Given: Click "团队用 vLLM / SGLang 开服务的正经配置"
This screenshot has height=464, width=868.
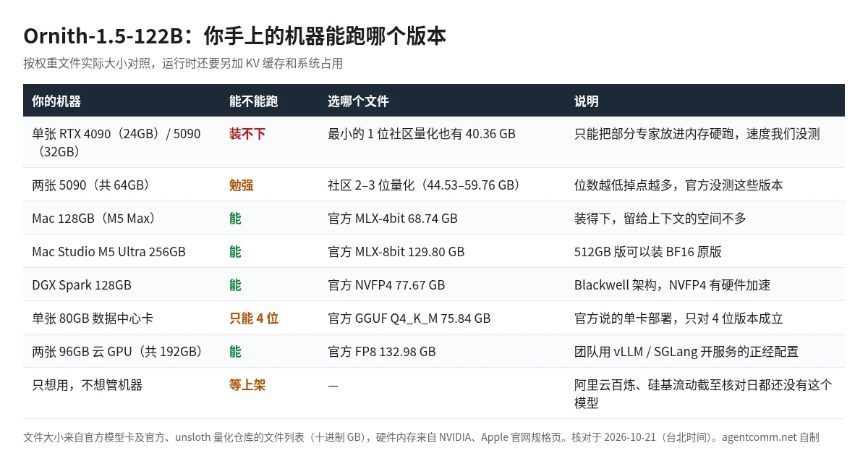Looking at the screenshot, I should click(x=686, y=351).
